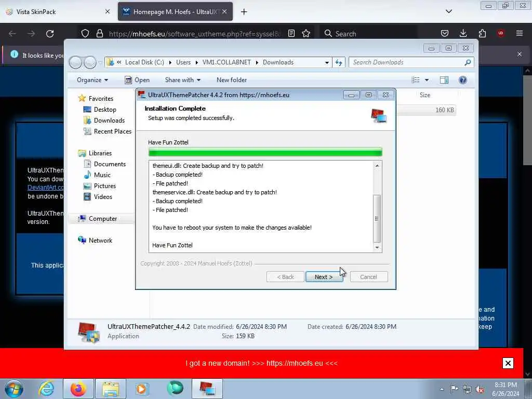Click the DeviantArt link on webpage
The width and height of the screenshot is (532, 399).
[46, 187]
